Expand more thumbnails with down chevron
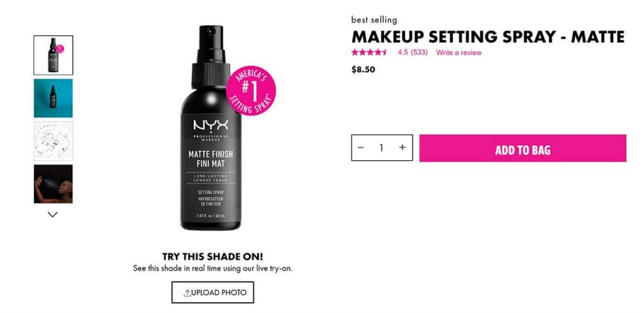 pyautogui.click(x=53, y=214)
